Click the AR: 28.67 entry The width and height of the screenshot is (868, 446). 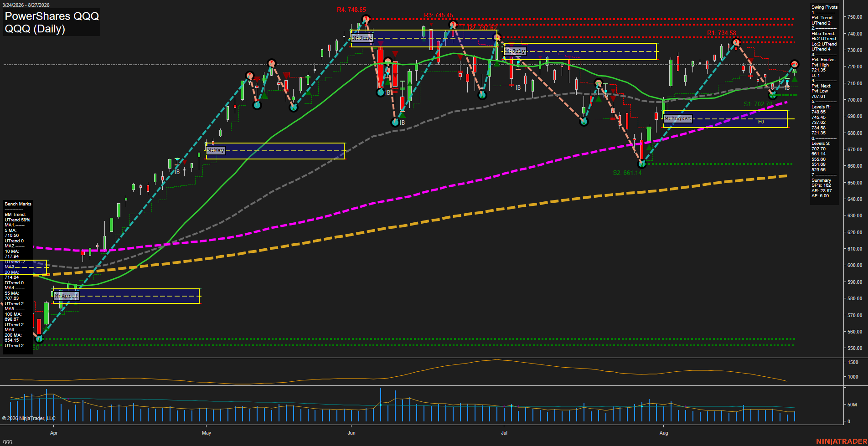(x=821, y=191)
